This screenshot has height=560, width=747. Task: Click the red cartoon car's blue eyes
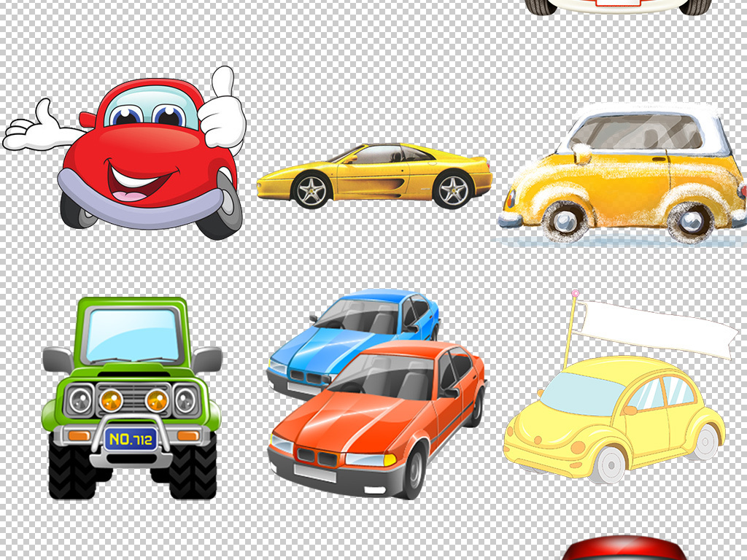coord(148,116)
